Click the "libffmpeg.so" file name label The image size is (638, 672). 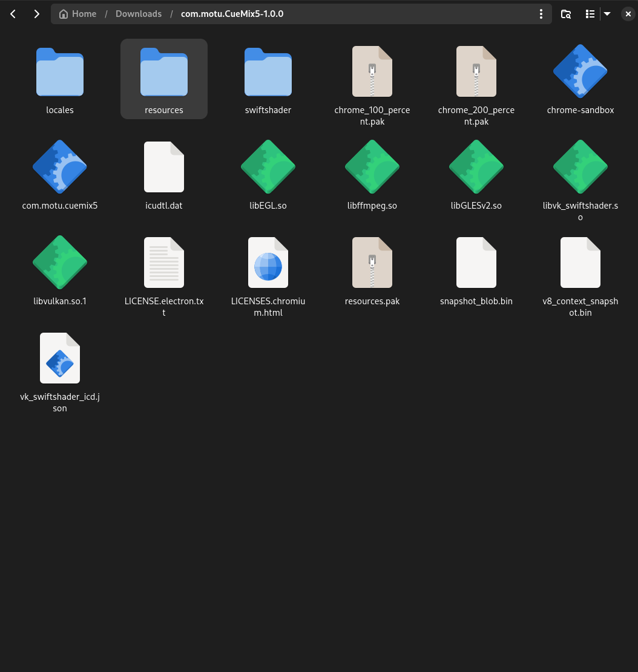coord(372,206)
